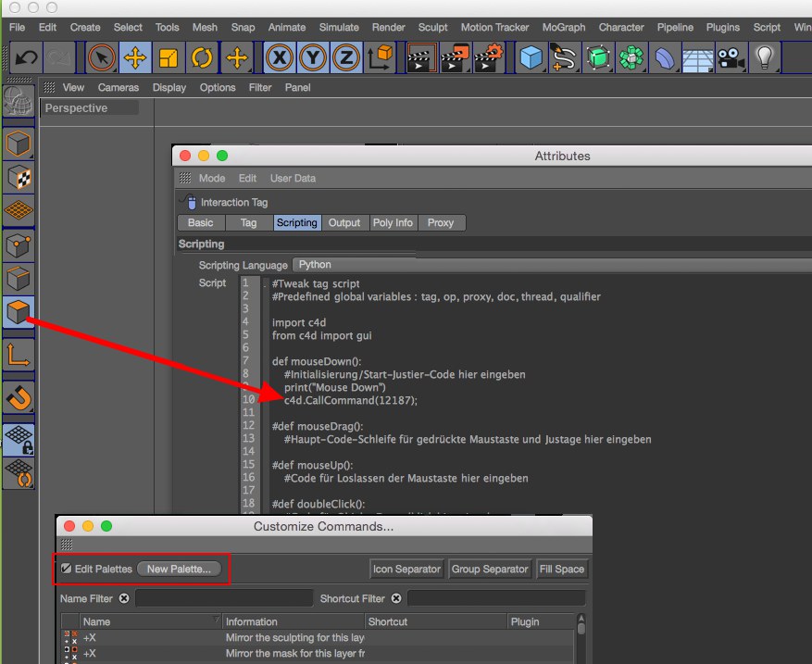Click the Shortcut Filter input field

(496, 598)
